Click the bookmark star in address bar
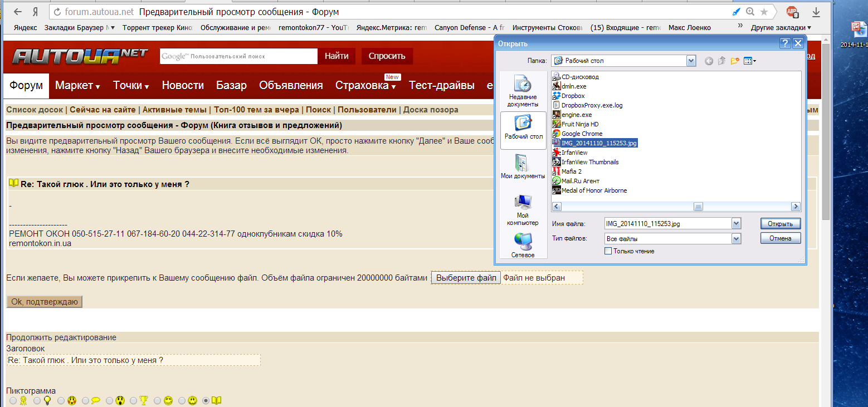The width and height of the screenshot is (868, 407). 764,12
